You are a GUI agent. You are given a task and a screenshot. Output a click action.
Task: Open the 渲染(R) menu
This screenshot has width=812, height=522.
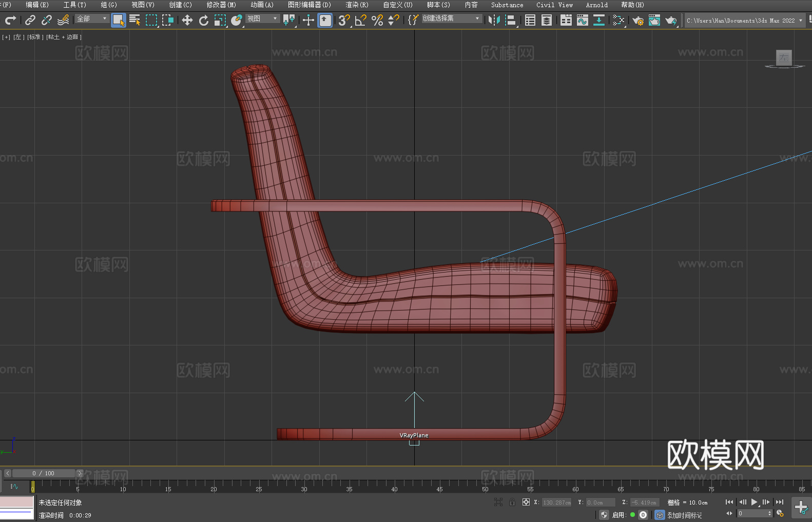[x=357, y=5]
